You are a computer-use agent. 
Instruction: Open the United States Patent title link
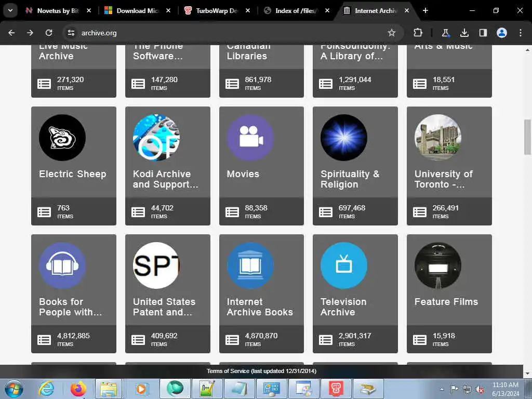[164, 307]
